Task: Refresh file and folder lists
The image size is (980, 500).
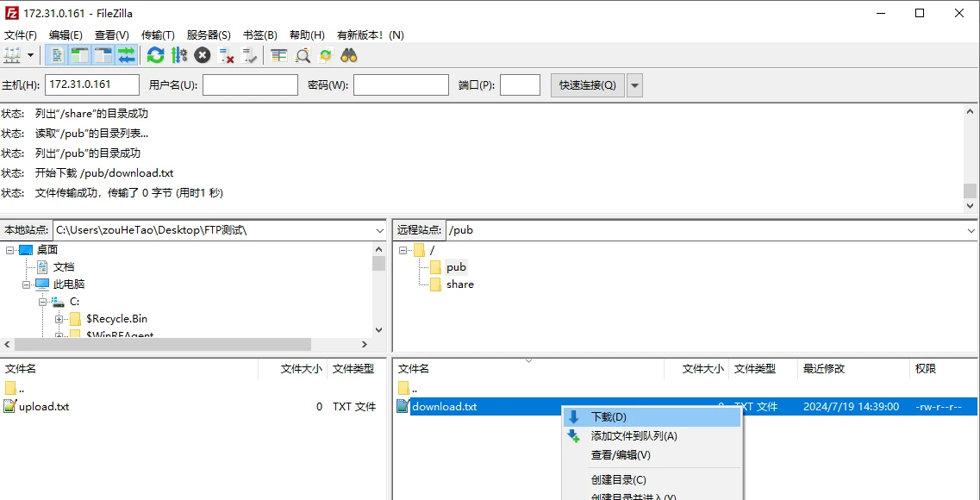Action: pos(155,56)
